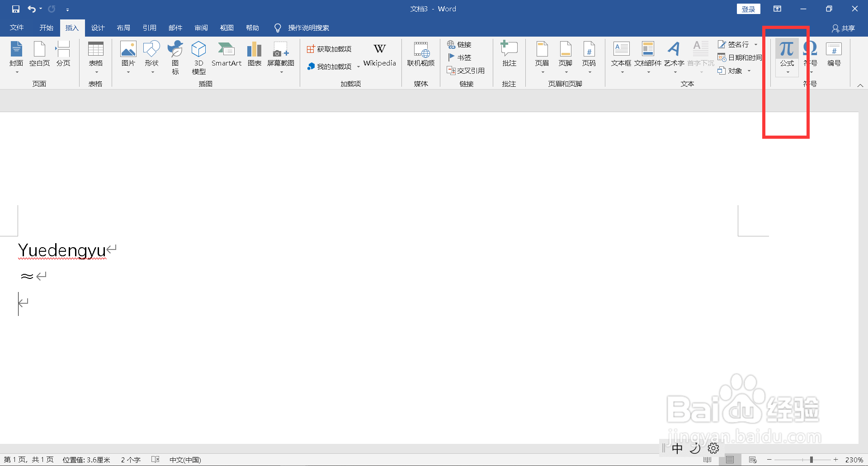
Task: Open Ribbon Display Options
Action: [x=777, y=9]
